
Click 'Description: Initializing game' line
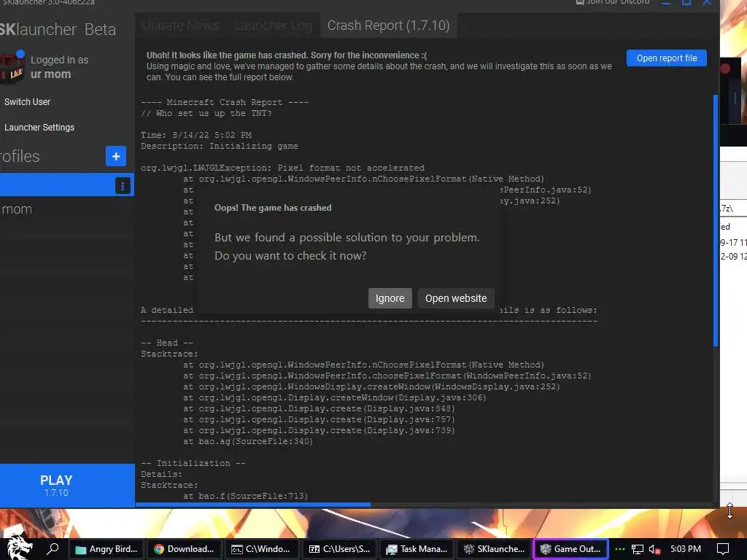point(220,146)
